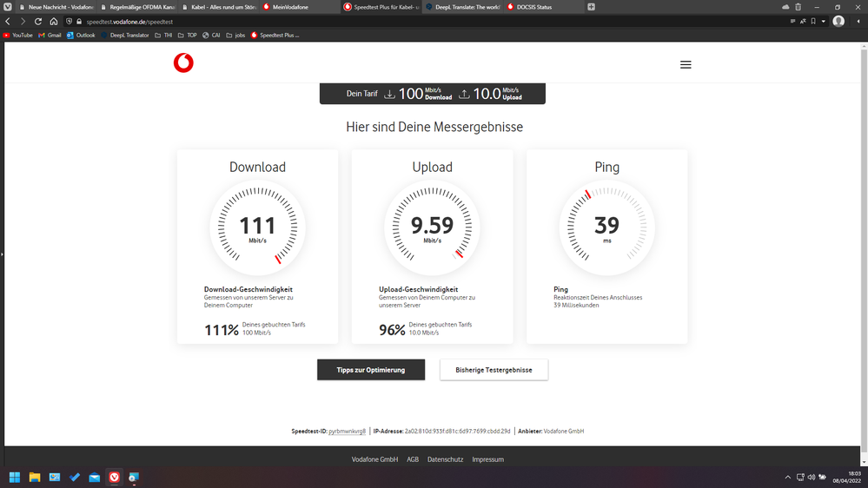Open the Photos app in taskbar
868x488 pixels.
[55, 477]
